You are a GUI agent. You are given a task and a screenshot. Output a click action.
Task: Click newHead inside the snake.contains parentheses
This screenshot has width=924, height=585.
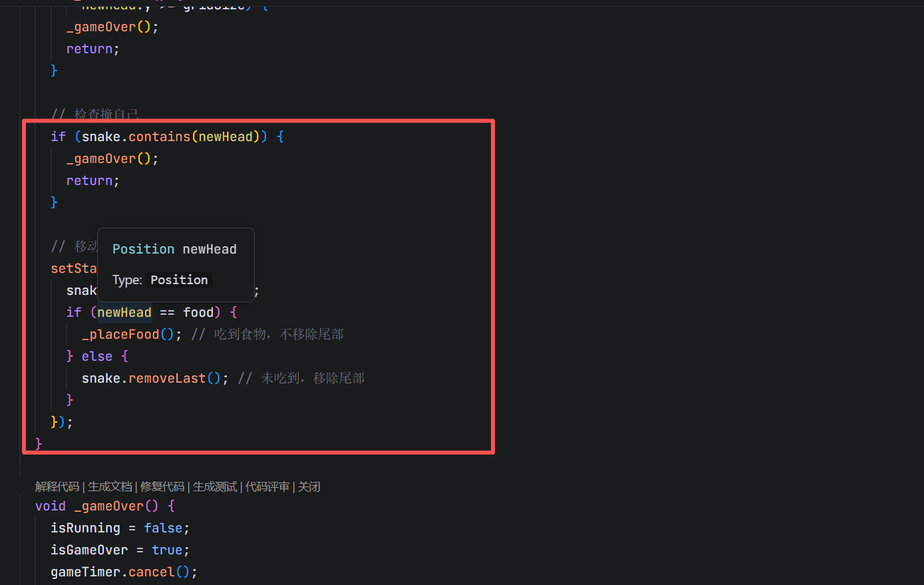click(226, 136)
